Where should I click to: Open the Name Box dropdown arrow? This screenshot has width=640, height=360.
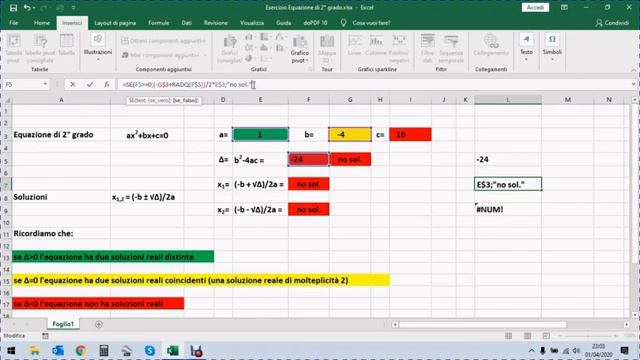click(x=45, y=84)
